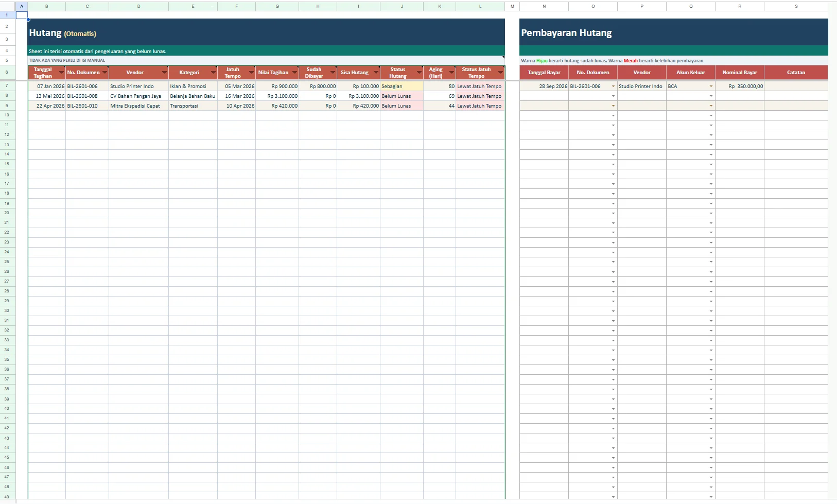Image resolution: width=837 pixels, height=504 pixels.
Task: Click filter icon in No. Dokumen header
Action: 104,73
